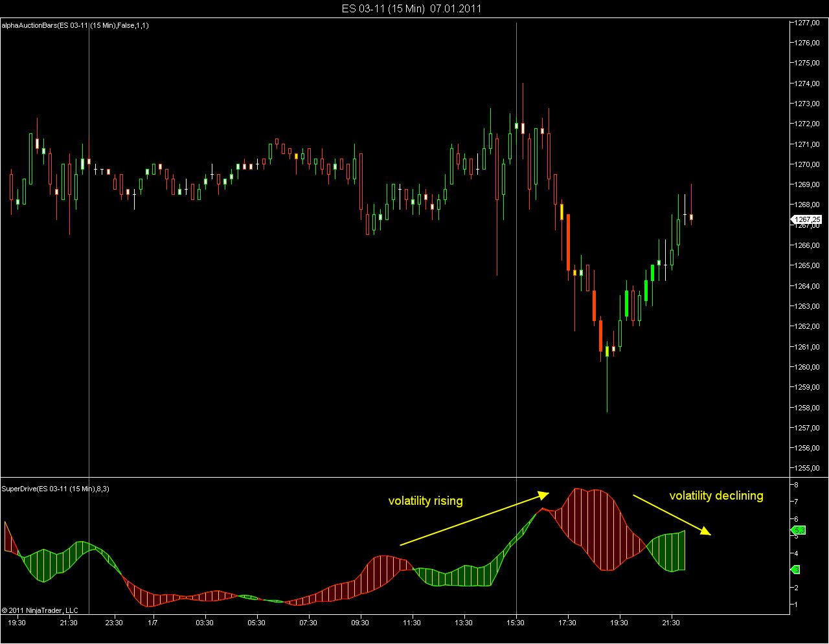Viewport: 829px width, 644px height.
Task: Click the 23:30 time axis label
Action: [114, 623]
